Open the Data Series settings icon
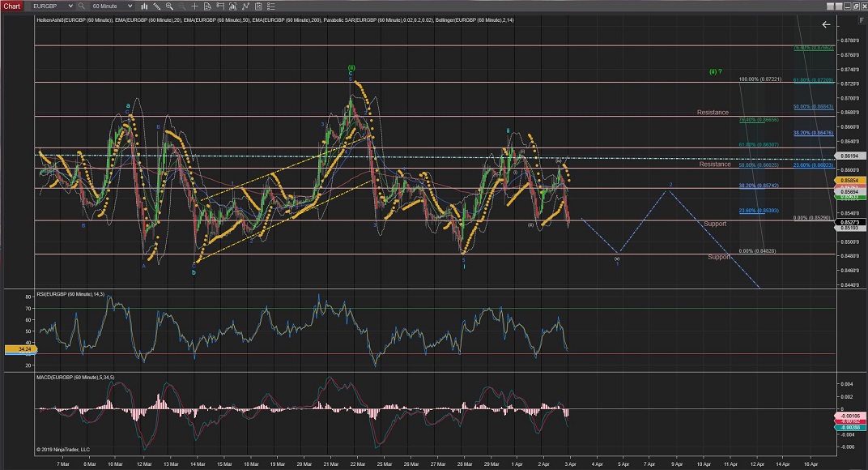The width and height of the screenshot is (868, 470). click(233, 6)
